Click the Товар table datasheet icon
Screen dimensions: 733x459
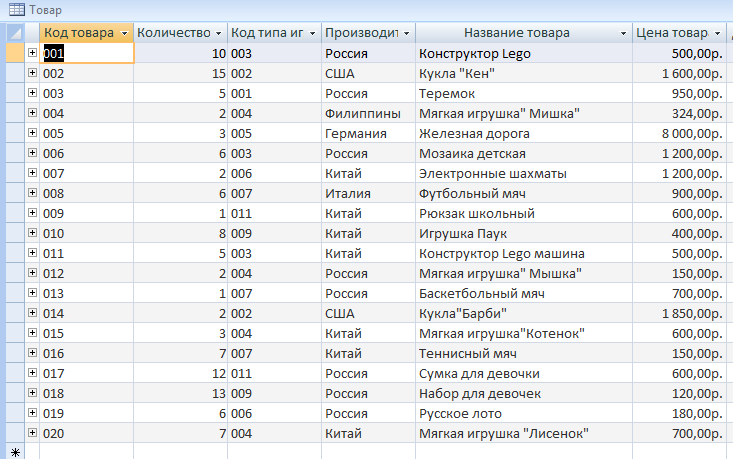point(17,9)
